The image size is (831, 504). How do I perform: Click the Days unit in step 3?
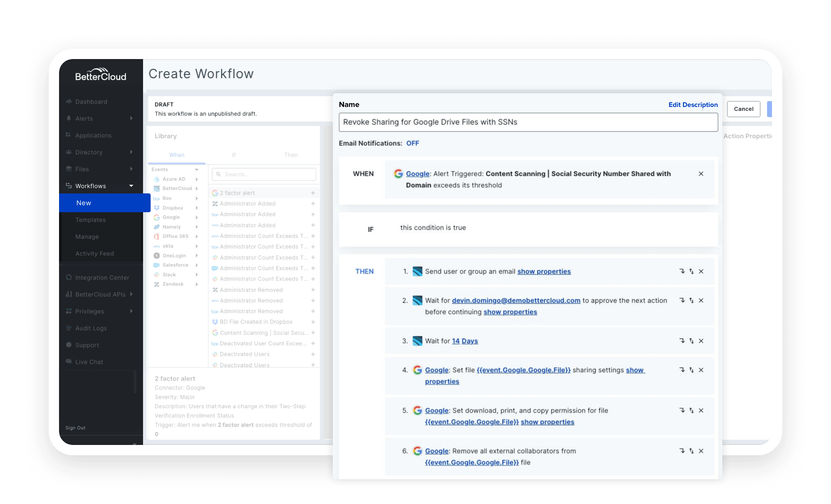pyautogui.click(x=469, y=341)
